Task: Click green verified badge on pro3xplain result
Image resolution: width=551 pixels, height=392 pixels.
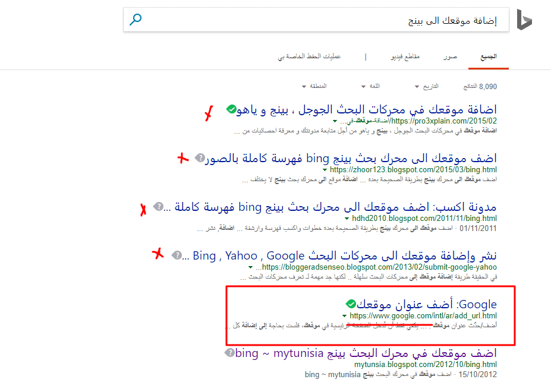Action: tap(231, 110)
